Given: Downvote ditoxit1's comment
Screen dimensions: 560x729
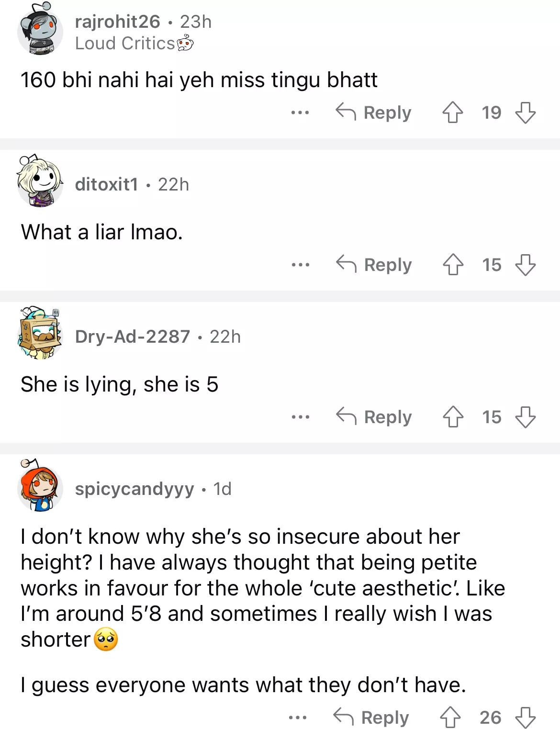Looking at the screenshot, I should click(525, 265).
